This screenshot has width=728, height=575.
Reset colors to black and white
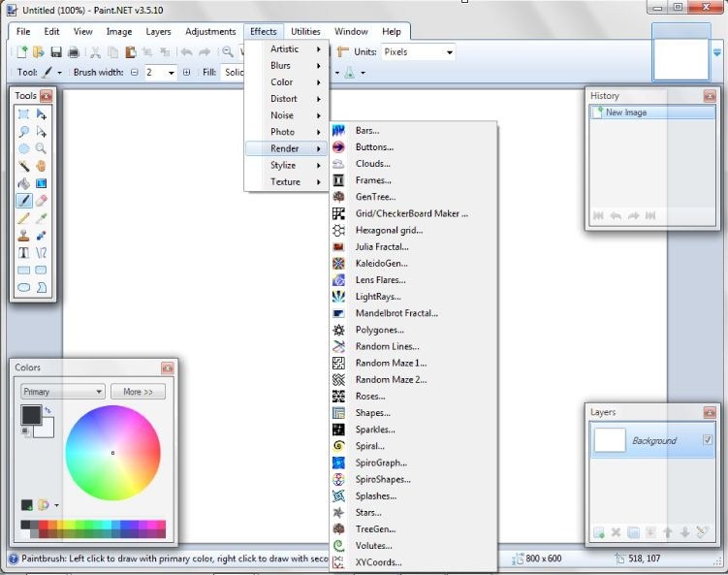pyautogui.click(x=25, y=431)
